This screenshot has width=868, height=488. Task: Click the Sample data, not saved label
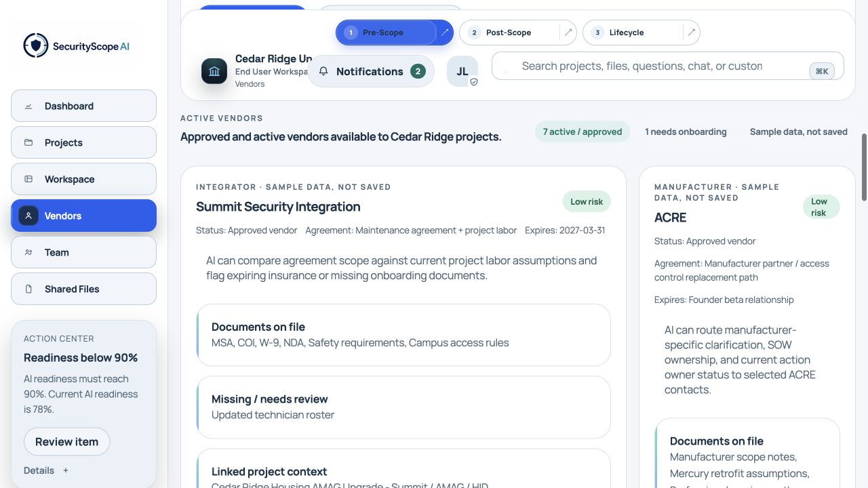[x=799, y=132]
